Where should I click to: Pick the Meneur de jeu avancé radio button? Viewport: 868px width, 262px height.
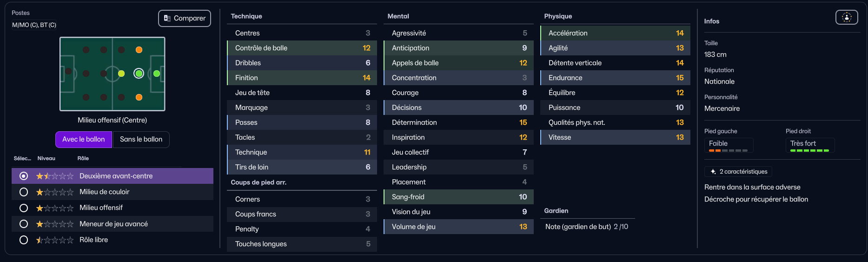24,224
